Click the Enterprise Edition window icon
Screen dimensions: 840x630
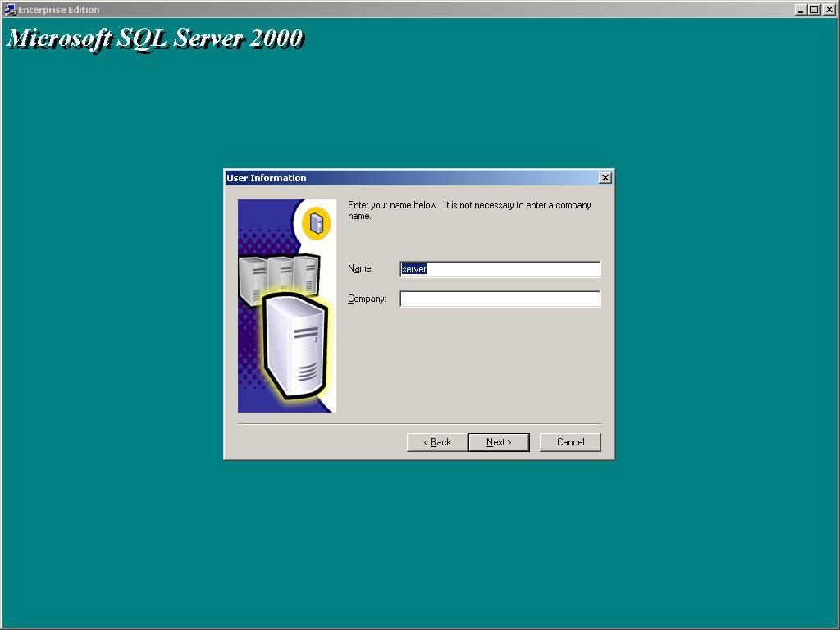(x=10, y=10)
